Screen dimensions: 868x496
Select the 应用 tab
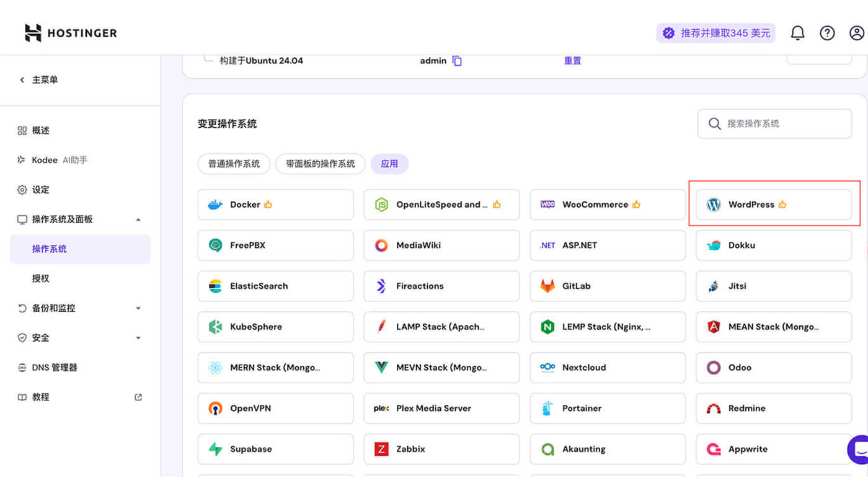click(389, 164)
